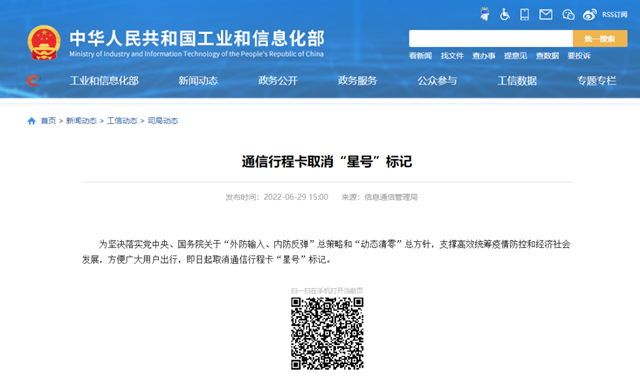Select the 提意见 search shortcut

click(x=516, y=55)
